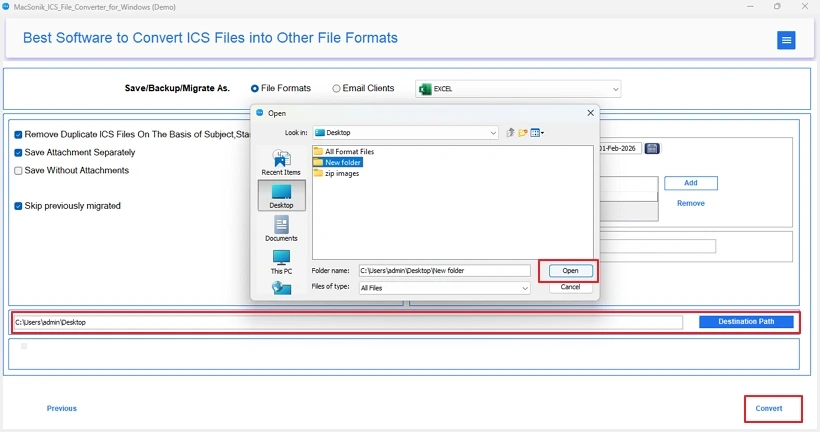This screenshot has width=820, height=432.
Task: Click the calendar icon next to date field
Action: pos(652,149)
